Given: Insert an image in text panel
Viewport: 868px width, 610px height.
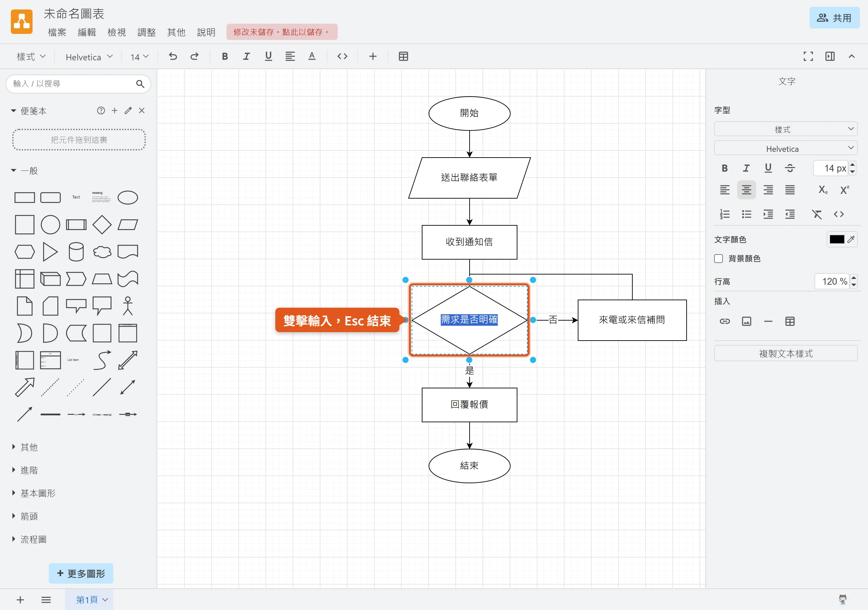Looking at the screenshot, I should coord(746,321).
